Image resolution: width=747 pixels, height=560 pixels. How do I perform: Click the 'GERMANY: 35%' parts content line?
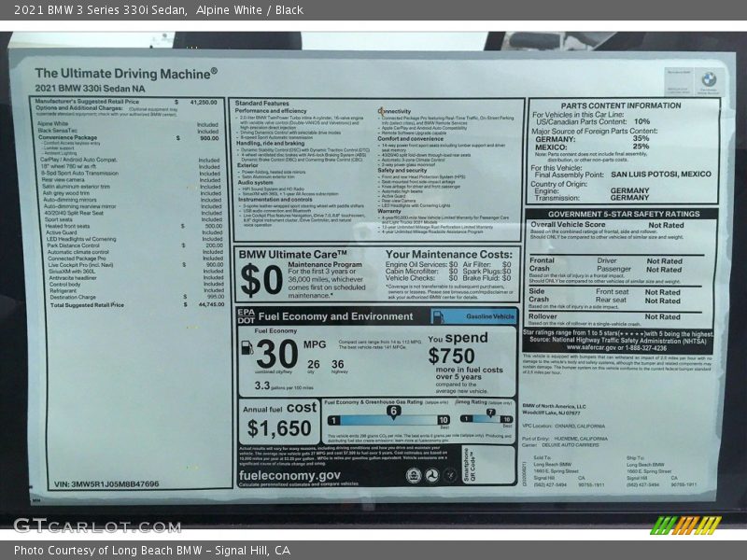592,139
